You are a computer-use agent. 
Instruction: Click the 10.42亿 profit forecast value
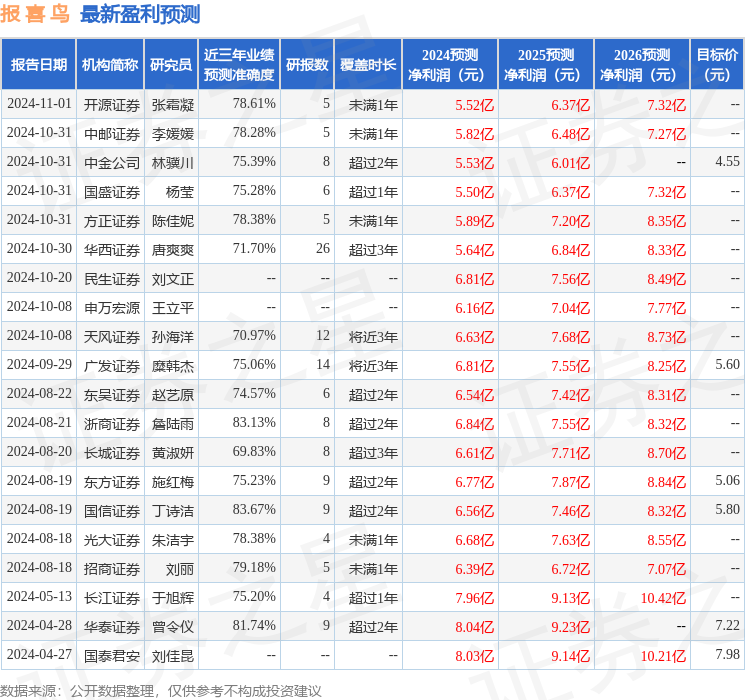663,598
